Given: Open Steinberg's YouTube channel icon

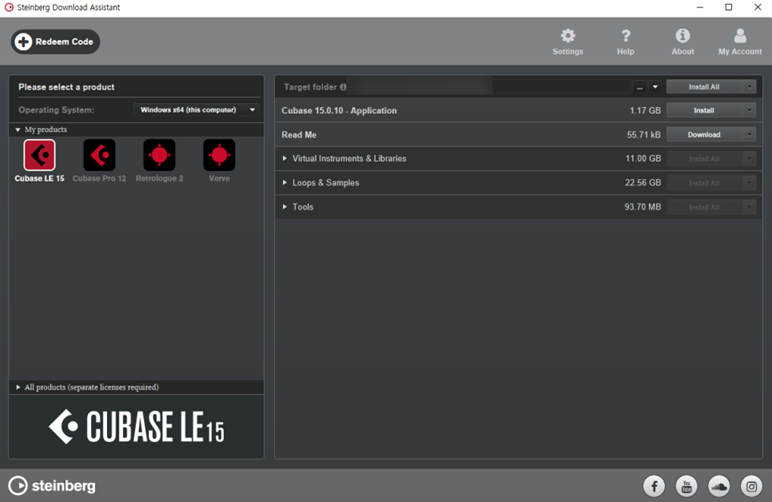Looking at the screenshot, I should pos(686,486).
